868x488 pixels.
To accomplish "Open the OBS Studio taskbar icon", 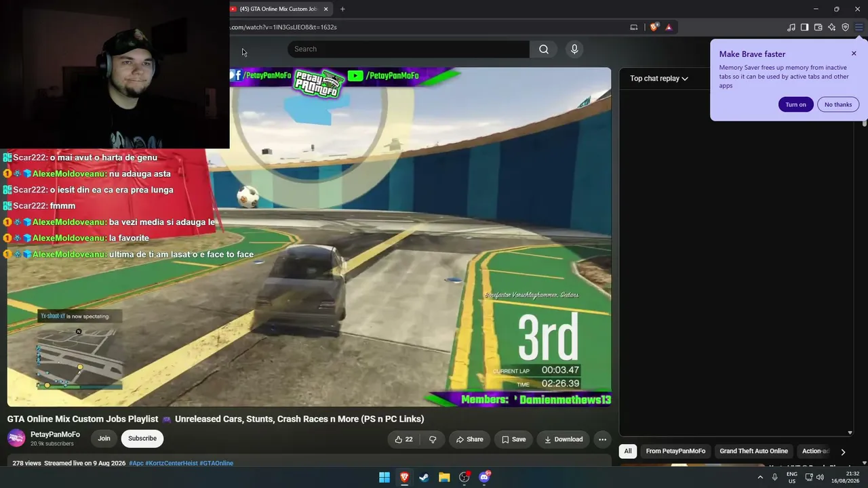I will pos(464,477).
